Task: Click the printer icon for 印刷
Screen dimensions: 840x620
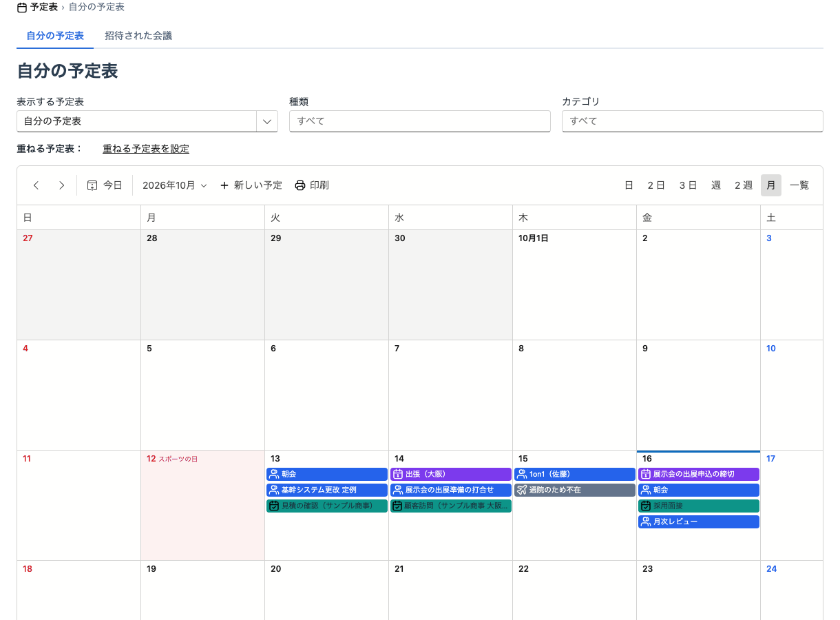Action: tap(300, 185)
